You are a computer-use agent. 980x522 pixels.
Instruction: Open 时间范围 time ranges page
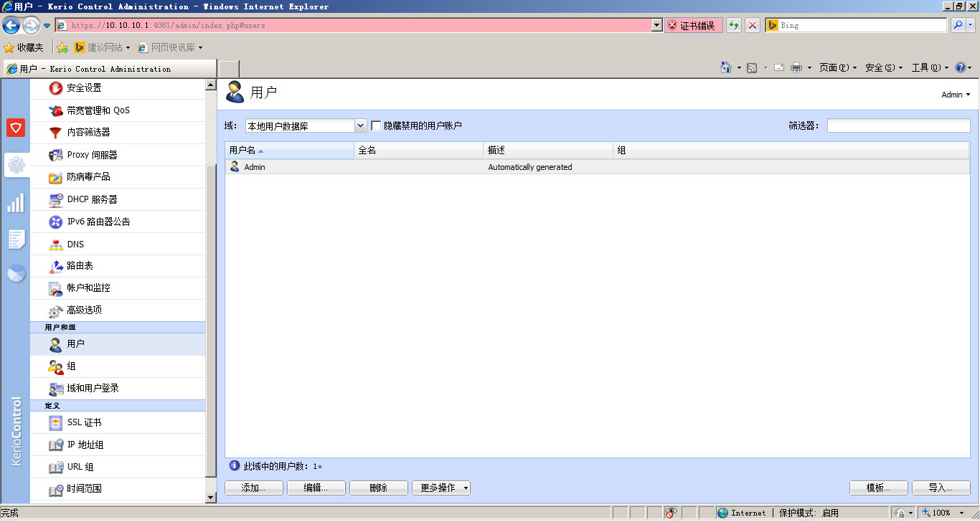pyautogui.click(x=118, y=489)
